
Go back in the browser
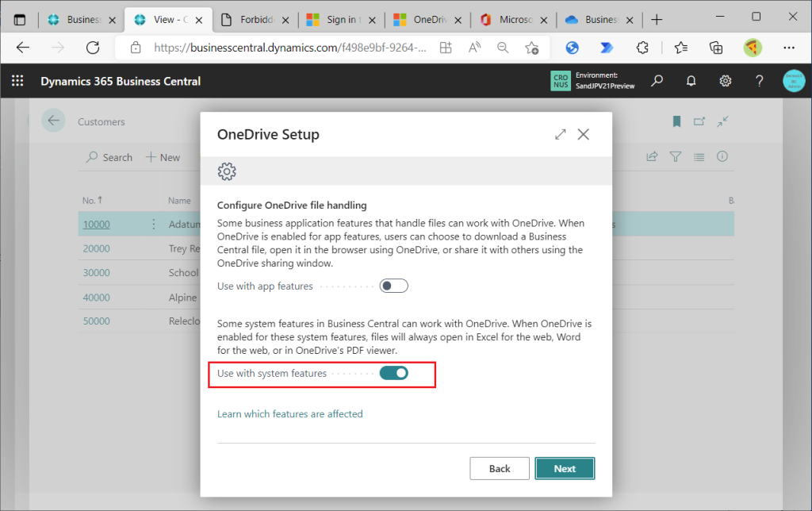(23, 48)
